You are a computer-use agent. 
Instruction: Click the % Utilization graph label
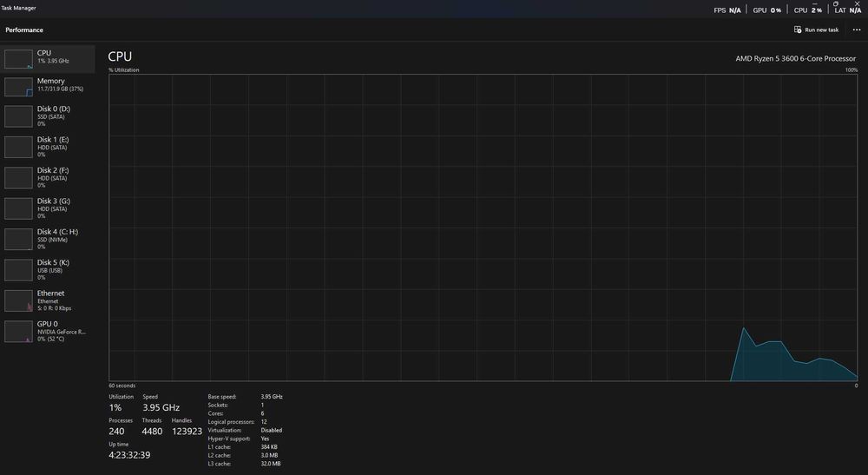tap(124, 69)
